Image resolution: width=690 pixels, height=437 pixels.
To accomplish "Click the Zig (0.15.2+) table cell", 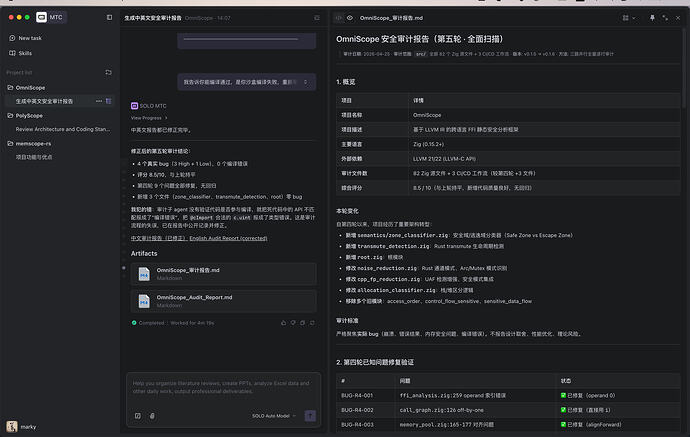I will point(428,144).
